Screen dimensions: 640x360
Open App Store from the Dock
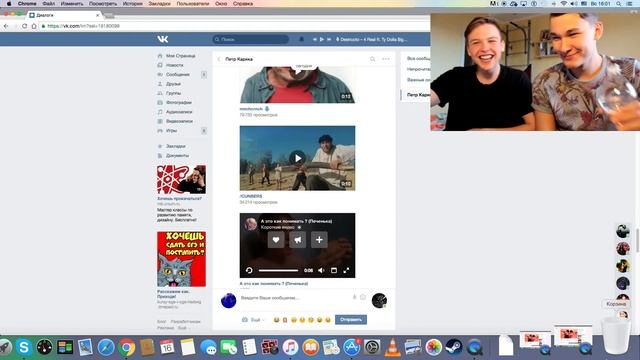click(352, 347)
